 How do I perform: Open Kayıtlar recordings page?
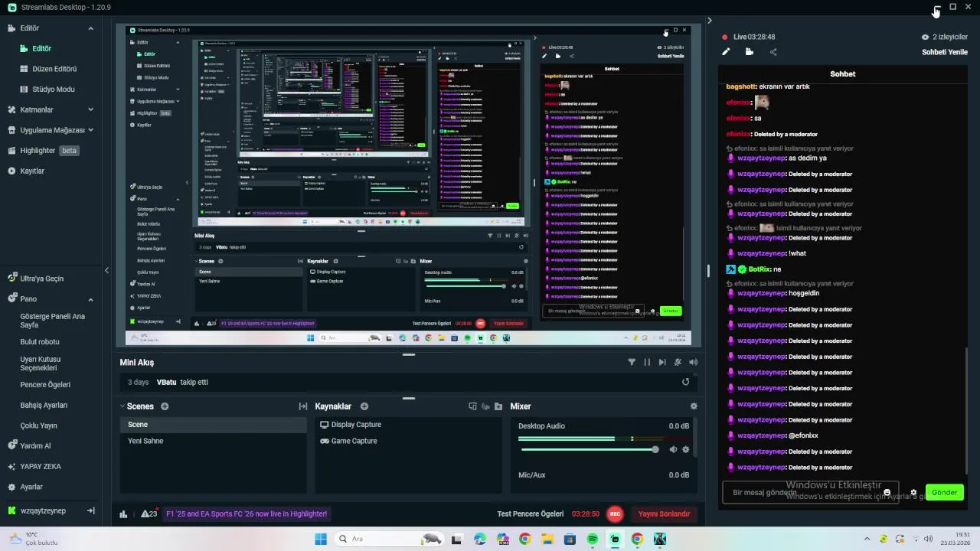click(x=32, y=171)
